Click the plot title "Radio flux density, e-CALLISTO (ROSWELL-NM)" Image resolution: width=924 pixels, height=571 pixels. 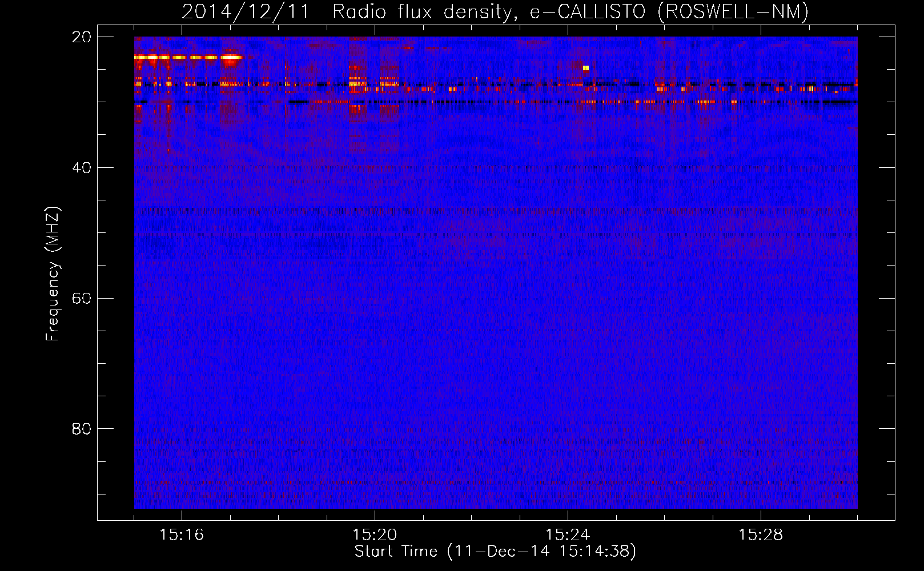tap(571, 11)
